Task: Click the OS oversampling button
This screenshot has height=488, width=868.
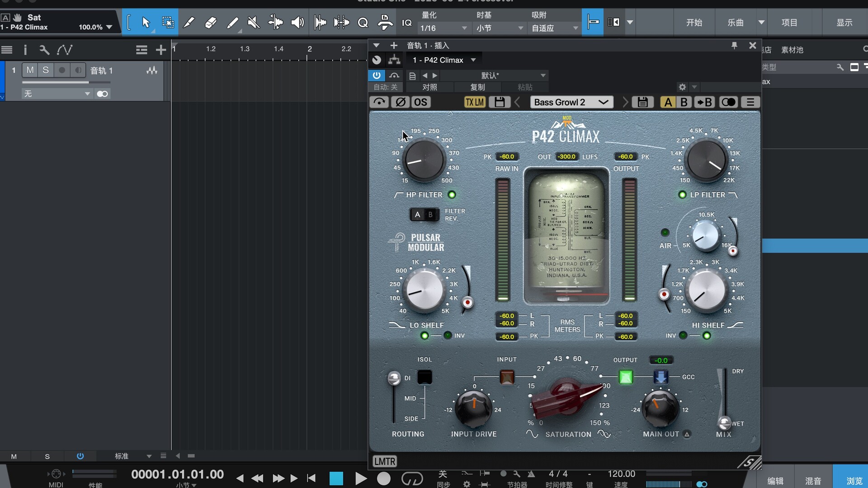Action: 420,102
